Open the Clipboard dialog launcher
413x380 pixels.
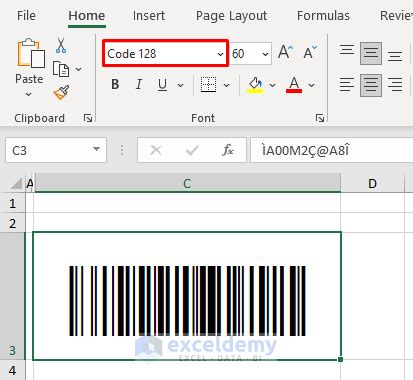(88, 118)
